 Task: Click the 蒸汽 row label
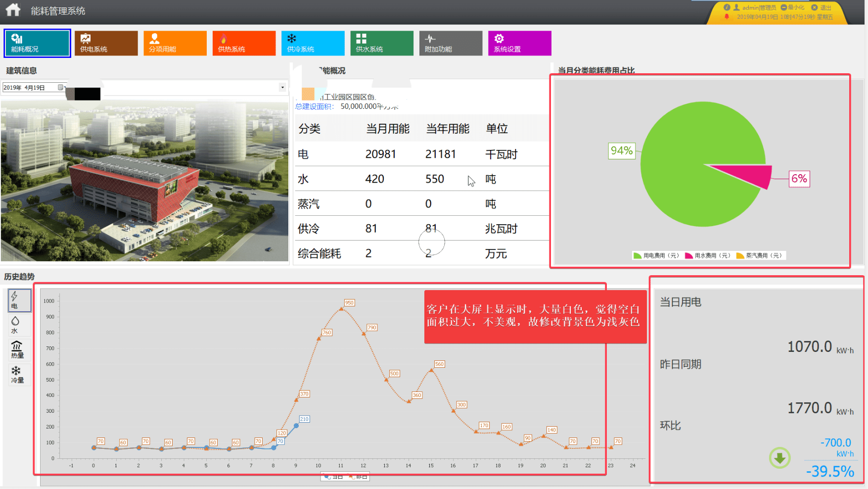tap(309, 204)
